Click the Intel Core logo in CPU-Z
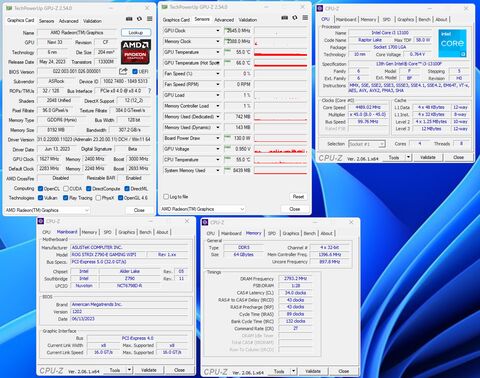 coord(452,43)
